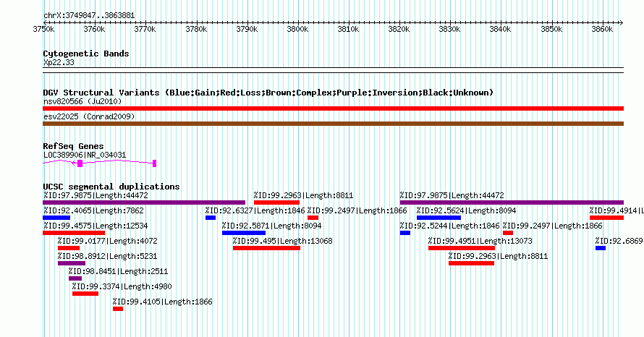Click the %ID:99.4951|Length:13073 label
The height and width of the screenshot is (337, 644).
pos(480,242)
